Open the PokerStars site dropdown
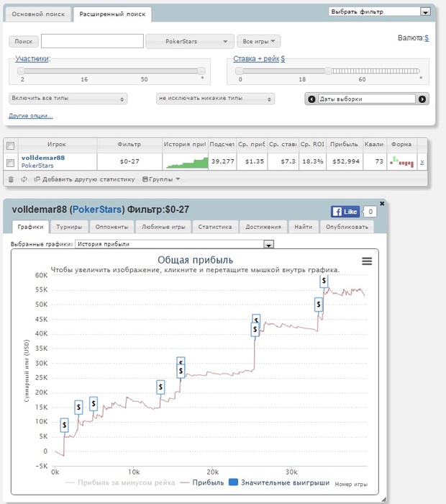The width and height of the screenshot is (446, 504). 190,42
